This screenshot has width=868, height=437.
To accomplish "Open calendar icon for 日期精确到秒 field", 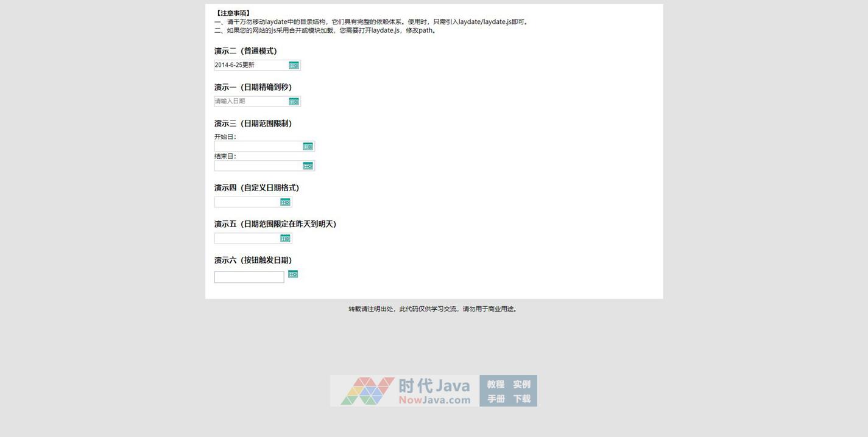I will 294,102.
